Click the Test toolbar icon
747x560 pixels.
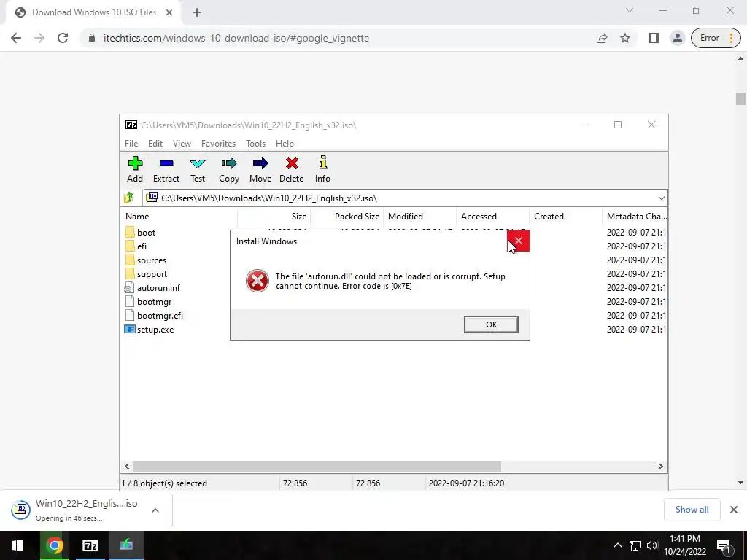click(197, 169)
